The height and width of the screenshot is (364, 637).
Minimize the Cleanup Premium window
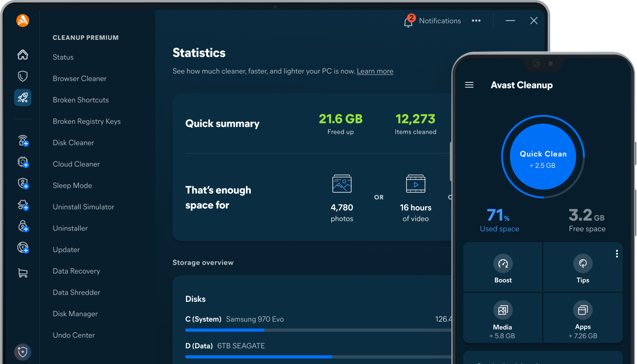[510, 21]
